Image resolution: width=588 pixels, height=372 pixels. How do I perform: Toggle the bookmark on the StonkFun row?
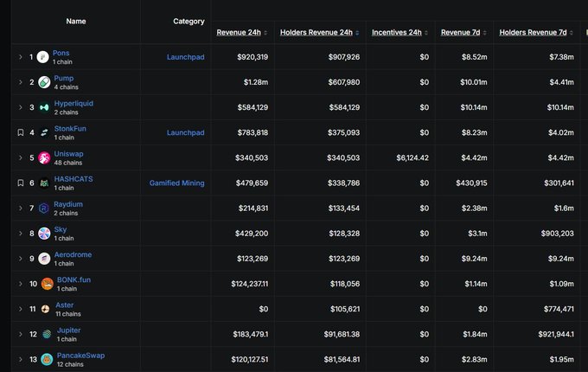coord(21,132)
